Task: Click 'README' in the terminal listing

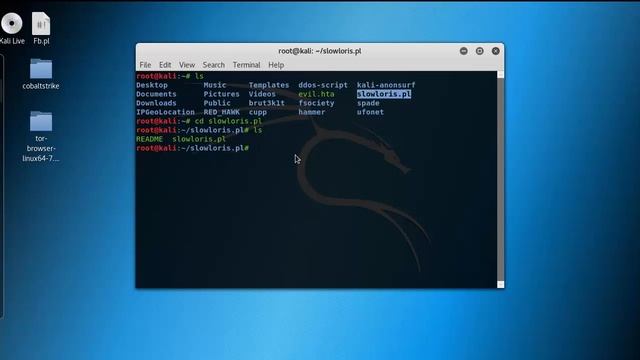Action: 149,139
